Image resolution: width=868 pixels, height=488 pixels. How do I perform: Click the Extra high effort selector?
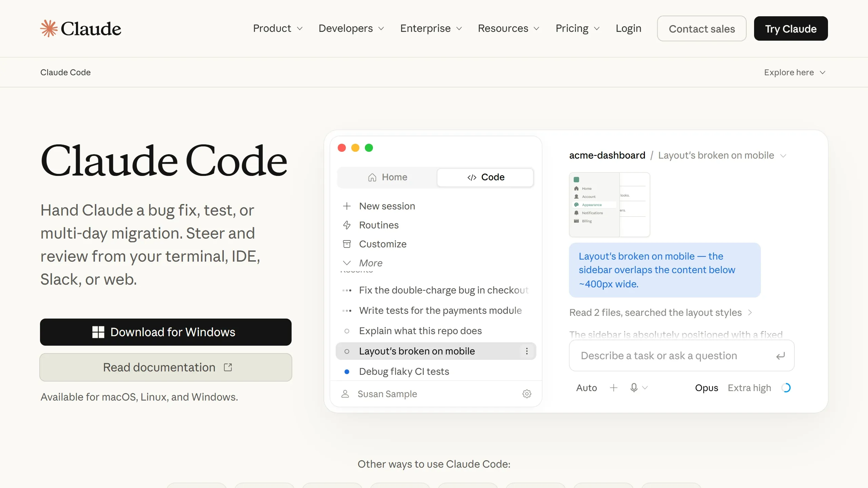tap(749, 388)
